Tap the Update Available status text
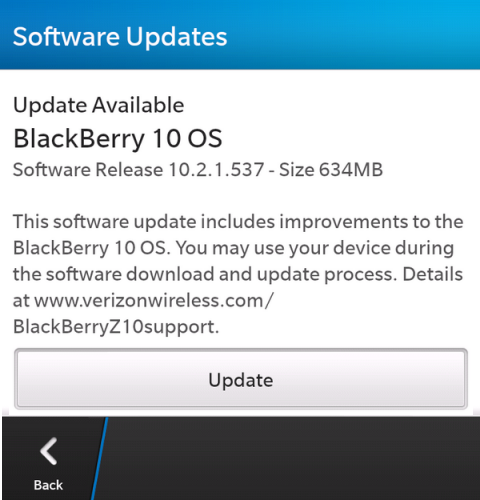 point(99,105)
